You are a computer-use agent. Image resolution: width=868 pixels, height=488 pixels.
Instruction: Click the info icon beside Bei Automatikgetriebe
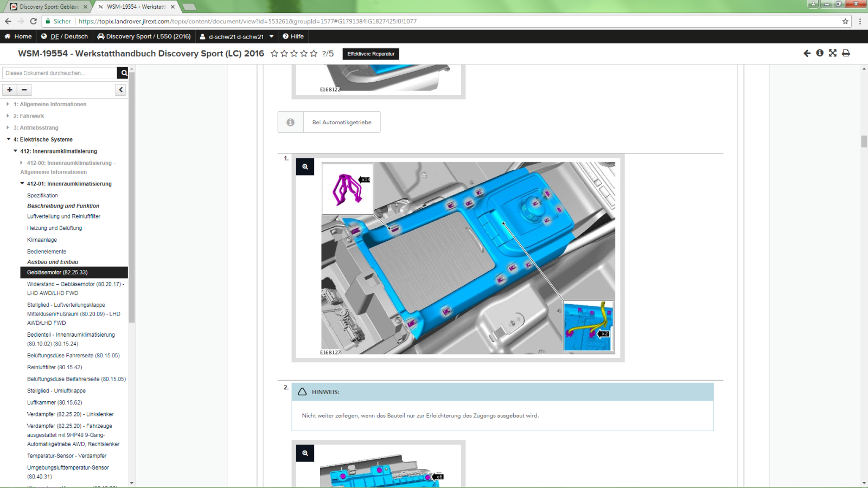tap(291, 122)
